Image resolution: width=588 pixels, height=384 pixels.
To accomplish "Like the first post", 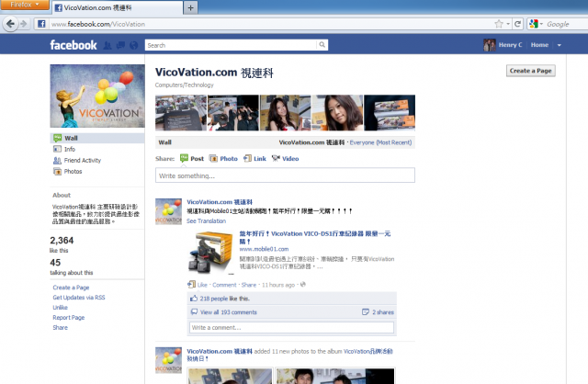I will point(202,285).
